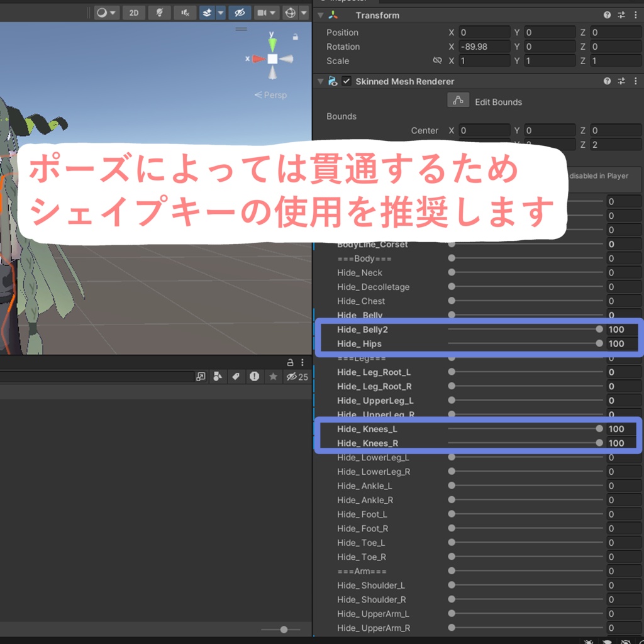
Task: Open Transform component help
Action: [x=607, y=15]
